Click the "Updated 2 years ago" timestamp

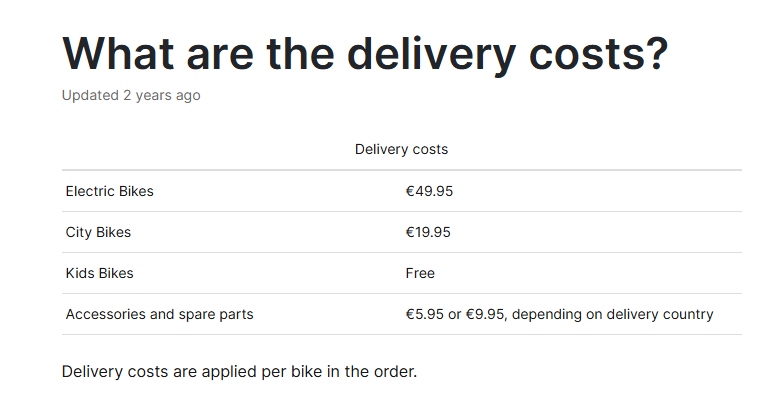click(131, 95)
